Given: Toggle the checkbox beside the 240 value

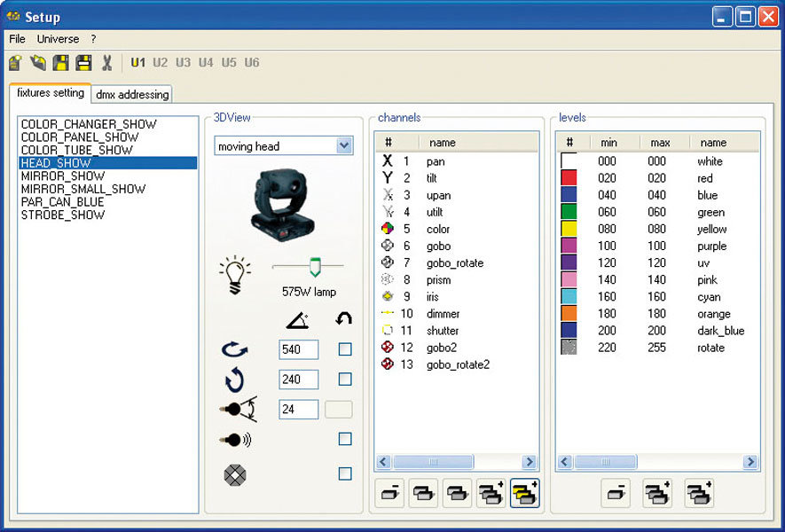Looking at the screenshot, I should click(x=344, y=379).
